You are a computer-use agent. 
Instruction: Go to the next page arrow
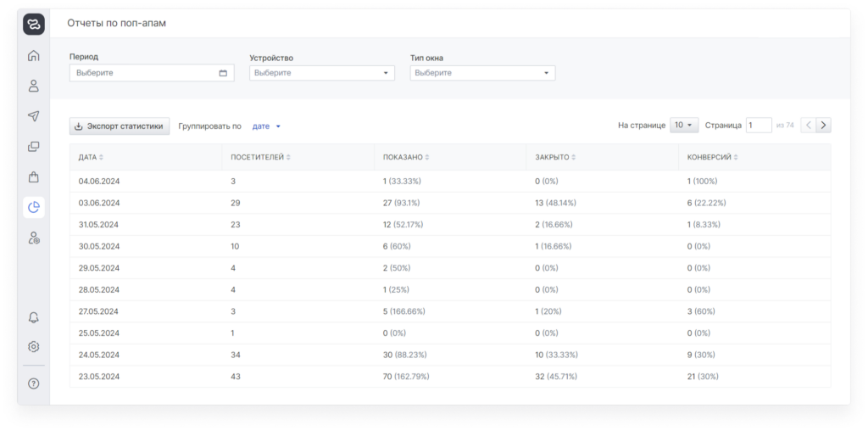point(823,126)
